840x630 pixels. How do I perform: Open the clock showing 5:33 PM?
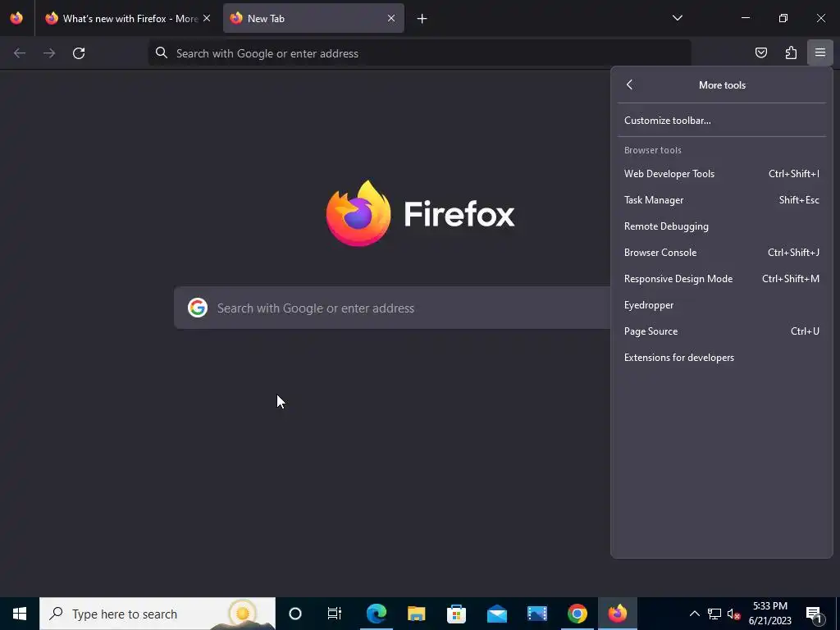coord(769,614)
